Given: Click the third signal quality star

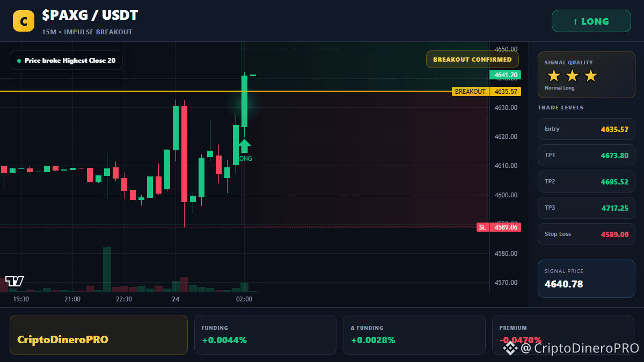Looking at the screenshot, I should 590,76.
